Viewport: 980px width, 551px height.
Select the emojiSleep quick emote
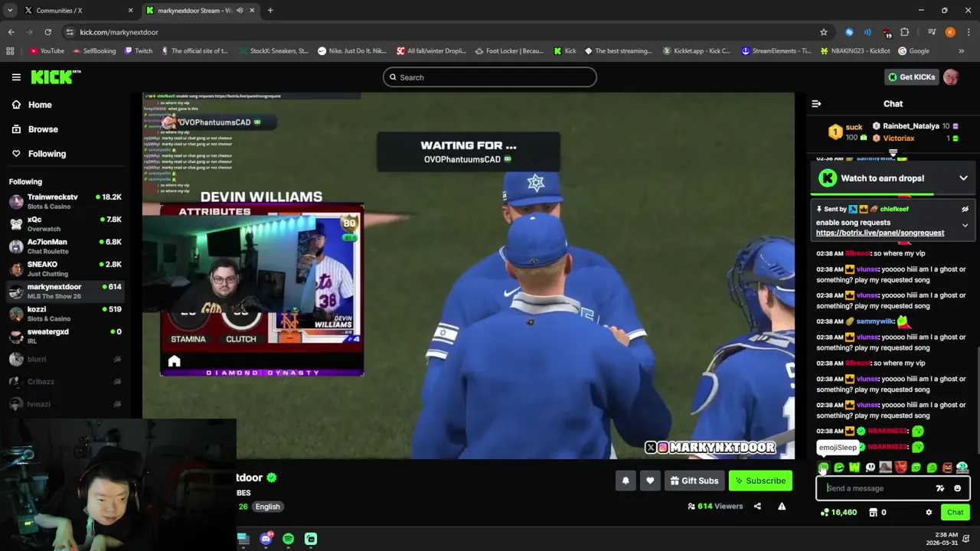point(823,468)
